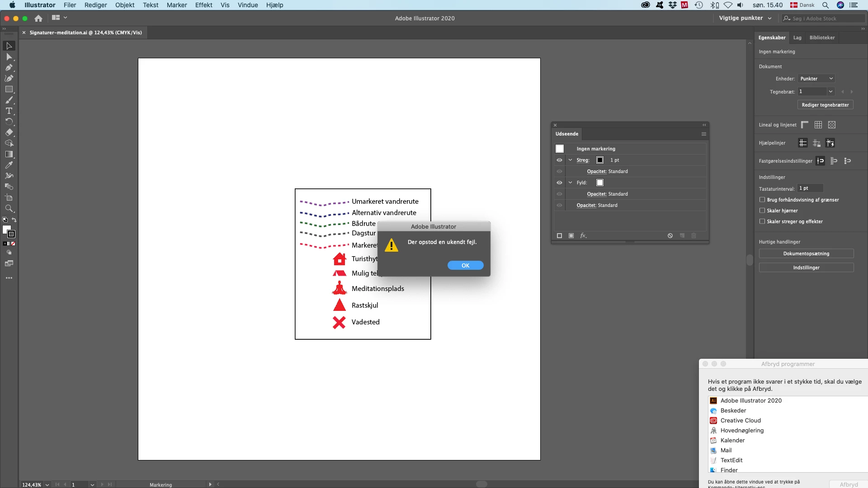
Task: Select the Type tool
Action: [9, 111]
